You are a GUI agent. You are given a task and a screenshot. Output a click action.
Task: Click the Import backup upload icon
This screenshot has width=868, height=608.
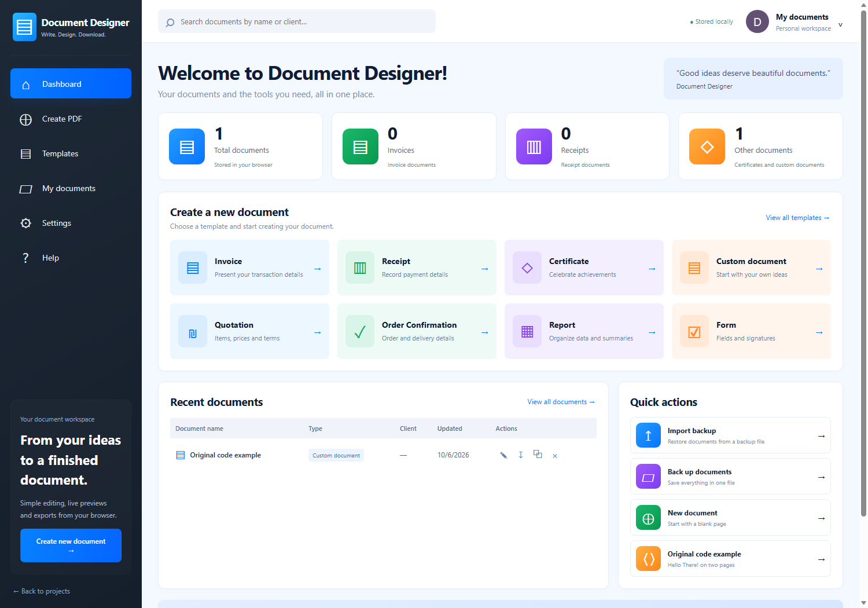coord(648,435)
